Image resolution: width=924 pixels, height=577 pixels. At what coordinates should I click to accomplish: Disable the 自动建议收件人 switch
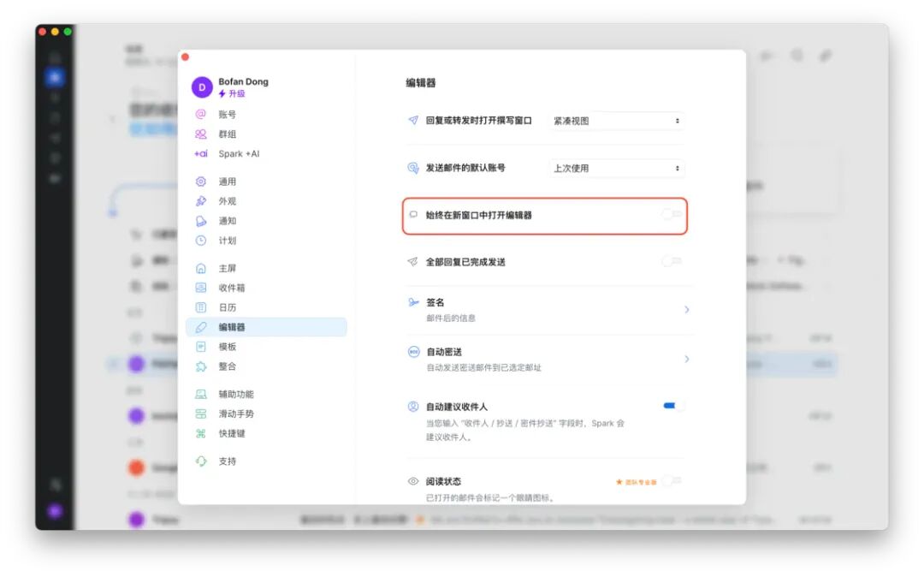pyautogui.click(x=672, y=406)
